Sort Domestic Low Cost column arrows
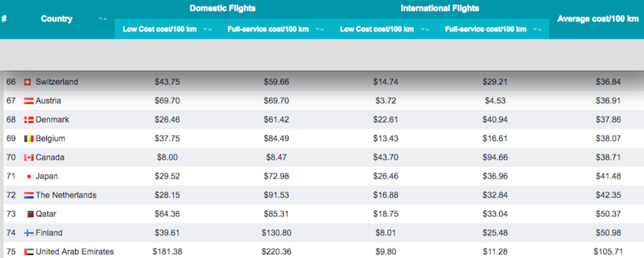644x258 pixels. tap(207, 29)
